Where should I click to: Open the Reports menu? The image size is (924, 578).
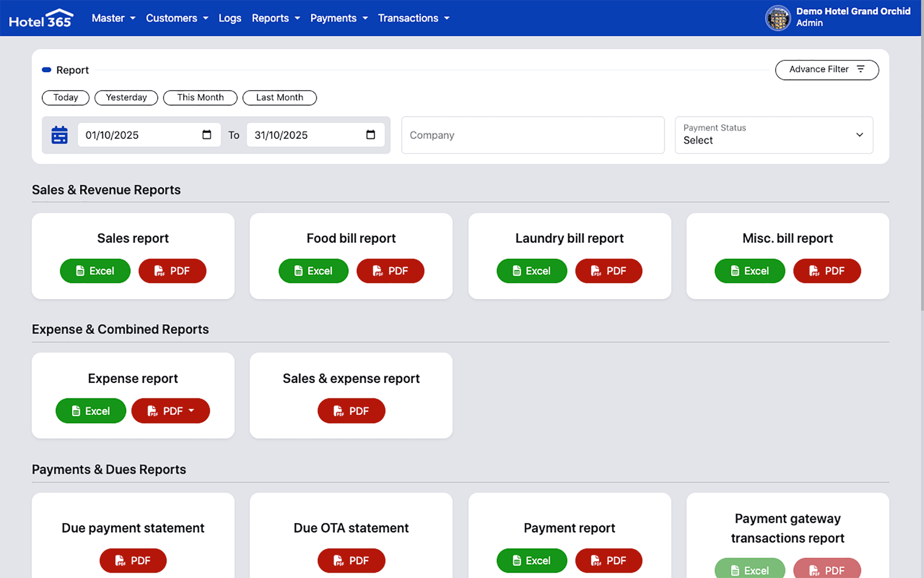275,18
